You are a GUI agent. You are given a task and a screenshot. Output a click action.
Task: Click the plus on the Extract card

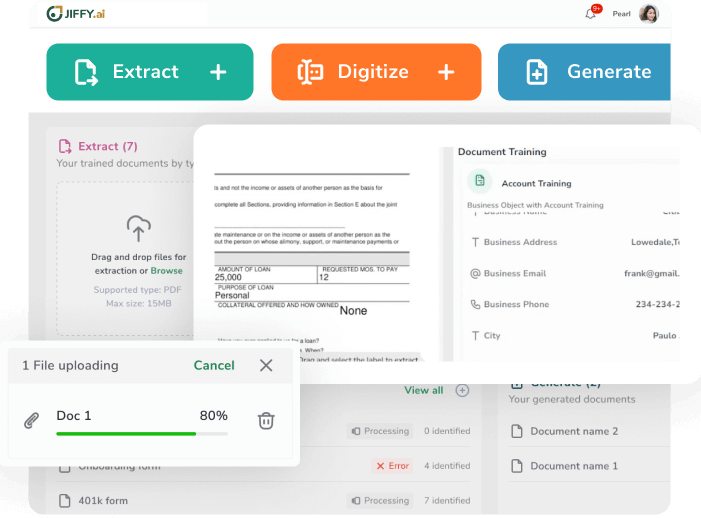tap(218, 72)
